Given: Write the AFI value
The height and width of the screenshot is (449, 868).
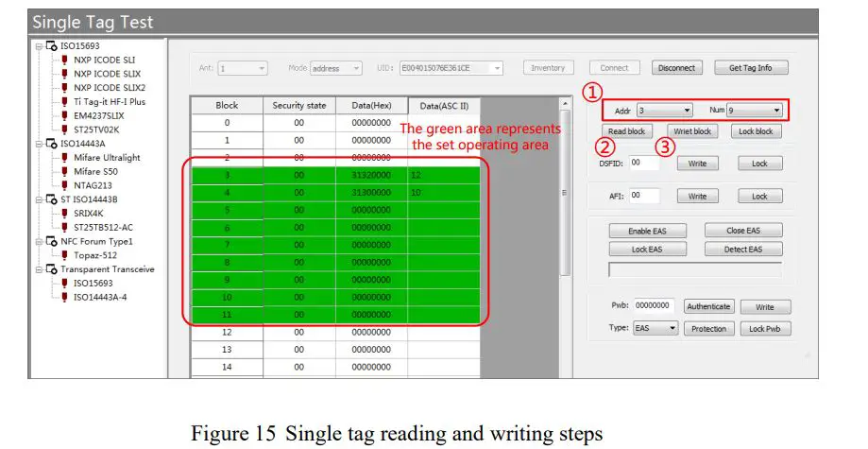Looking at the screenshot, I should coord(697,197).
